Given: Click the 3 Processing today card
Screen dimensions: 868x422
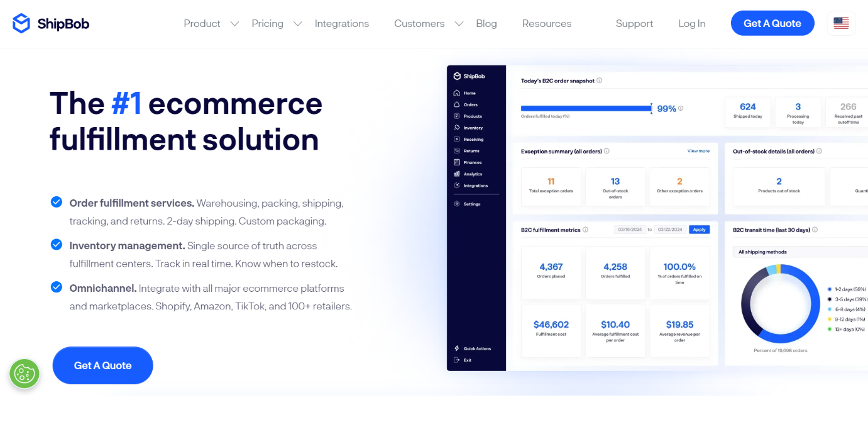Looking at the screenshot, I should tap(798, 111).
